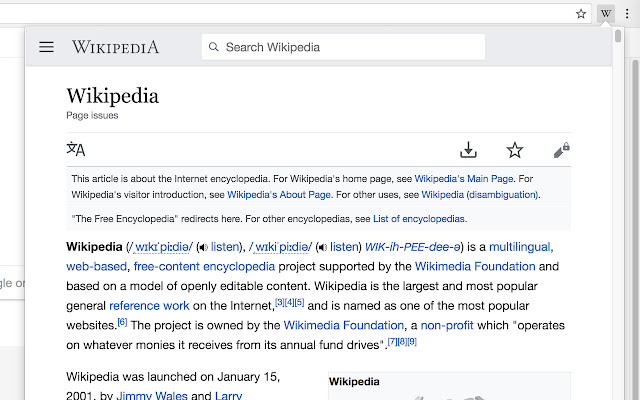The width and height of the screenshot is (640, 400).
Task: Open Page issues under the title
Action: point(92,116)
